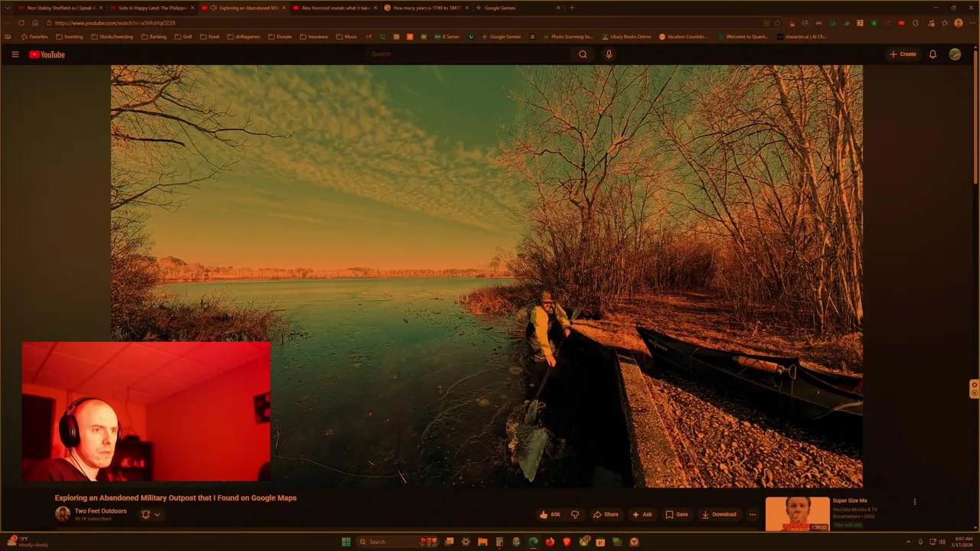Start voice search with the microphone

point(609,54)
